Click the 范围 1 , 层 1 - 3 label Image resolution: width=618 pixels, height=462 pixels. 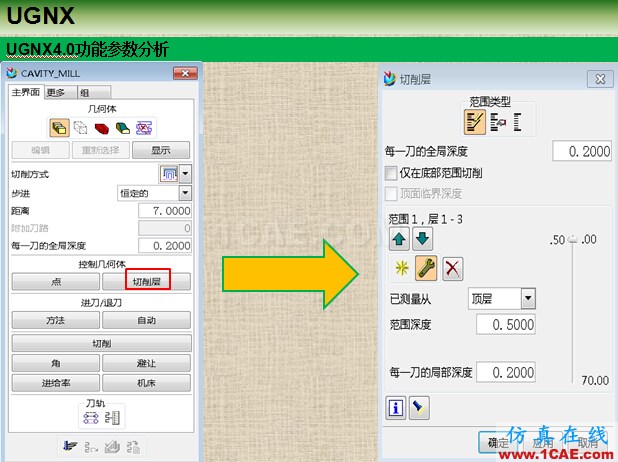[425, 219]
